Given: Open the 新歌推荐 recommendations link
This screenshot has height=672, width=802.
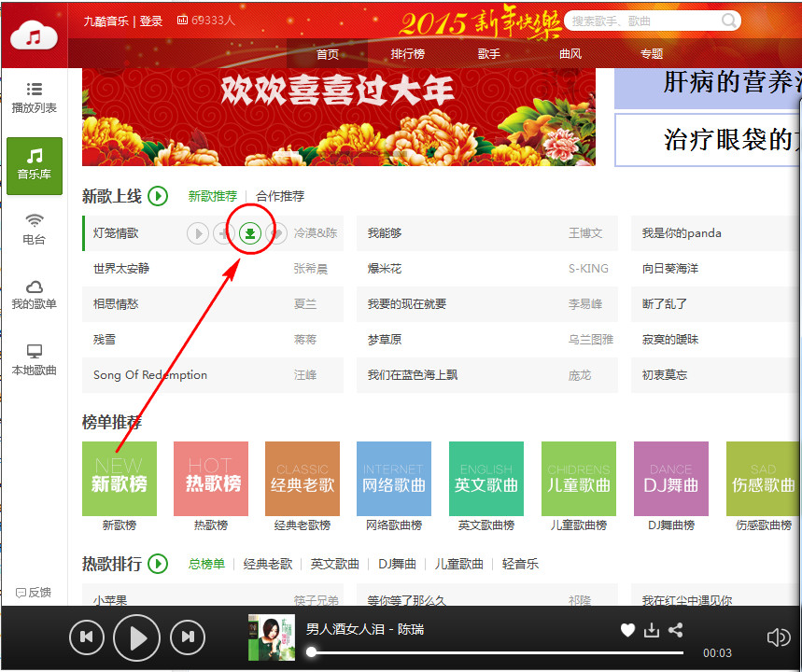Looking at the screenshot, I should point(213,196).
